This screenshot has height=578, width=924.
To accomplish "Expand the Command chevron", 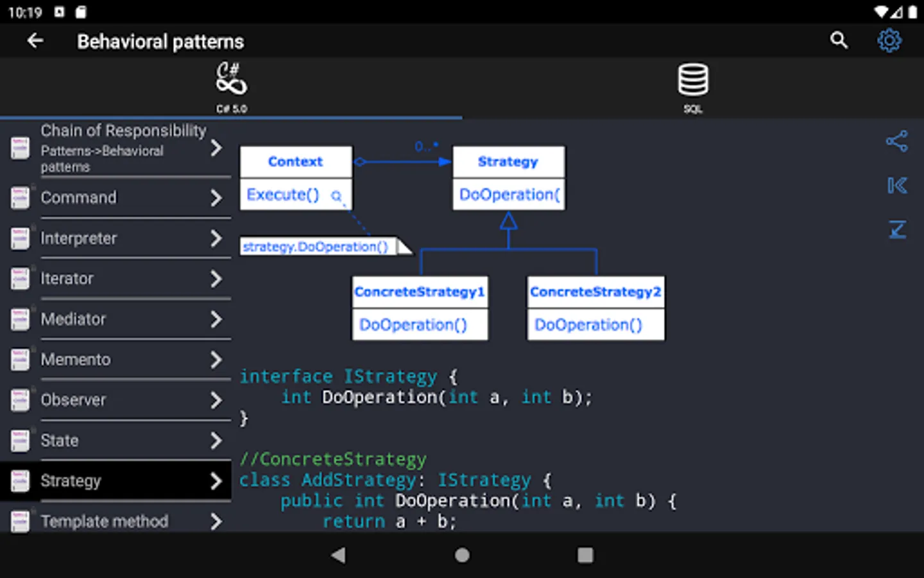I will tap(216, 198).
